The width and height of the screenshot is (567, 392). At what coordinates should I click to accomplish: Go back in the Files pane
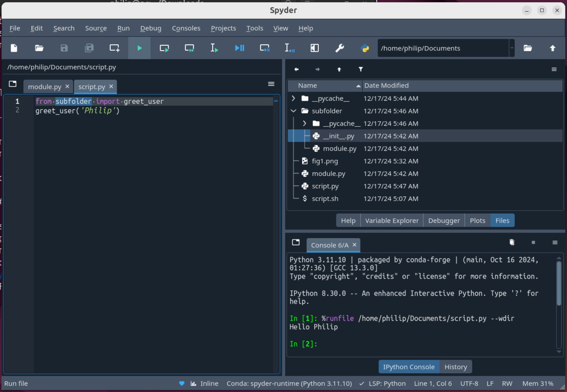pyautogui.click(x=296, y=69)
